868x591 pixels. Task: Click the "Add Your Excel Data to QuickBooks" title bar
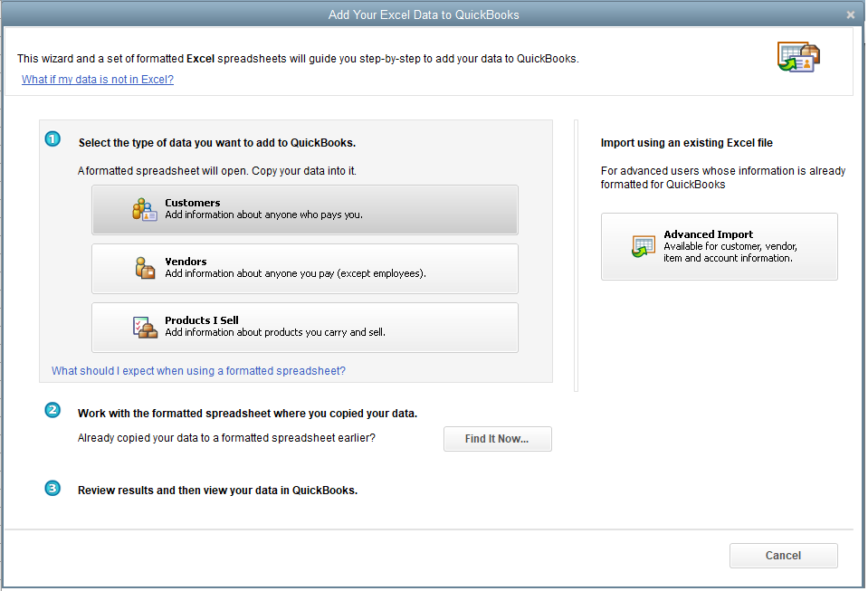[x=424, y=14]
